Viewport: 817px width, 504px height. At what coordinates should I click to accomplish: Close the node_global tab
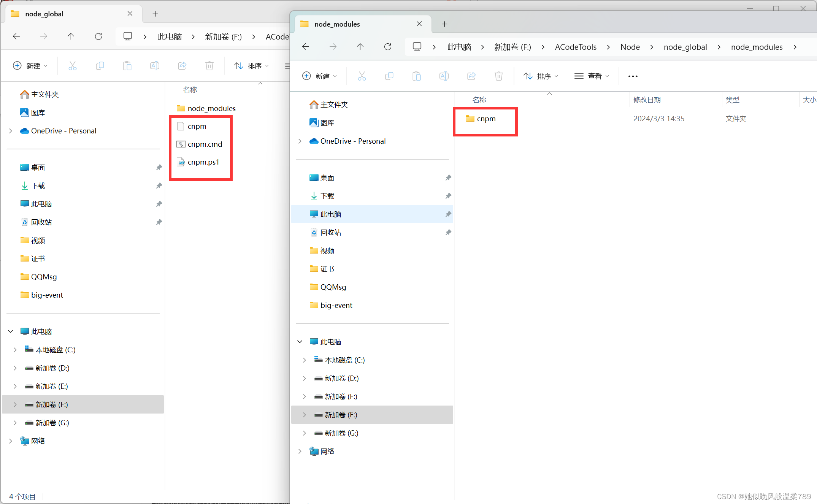point(130,14)
